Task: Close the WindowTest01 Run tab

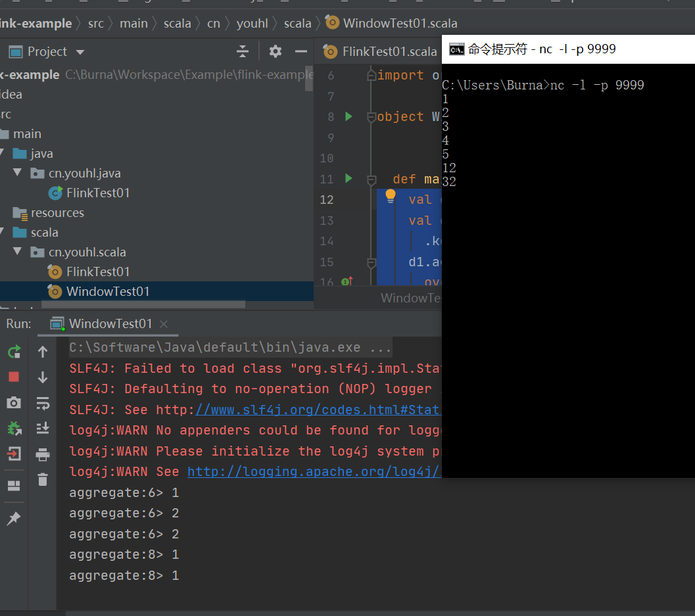Action: pos(164,324)
